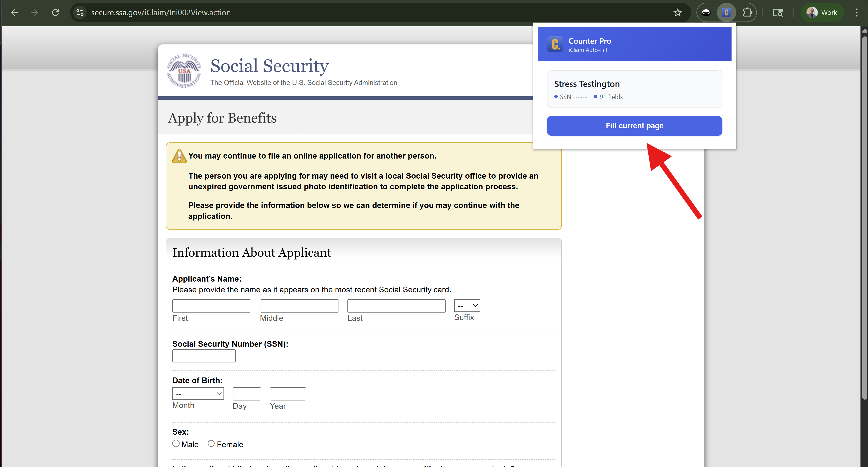Viewport: 868px width, 467px height.
Task: Open the Chrome three-dot menu
Action: [857, 13]
